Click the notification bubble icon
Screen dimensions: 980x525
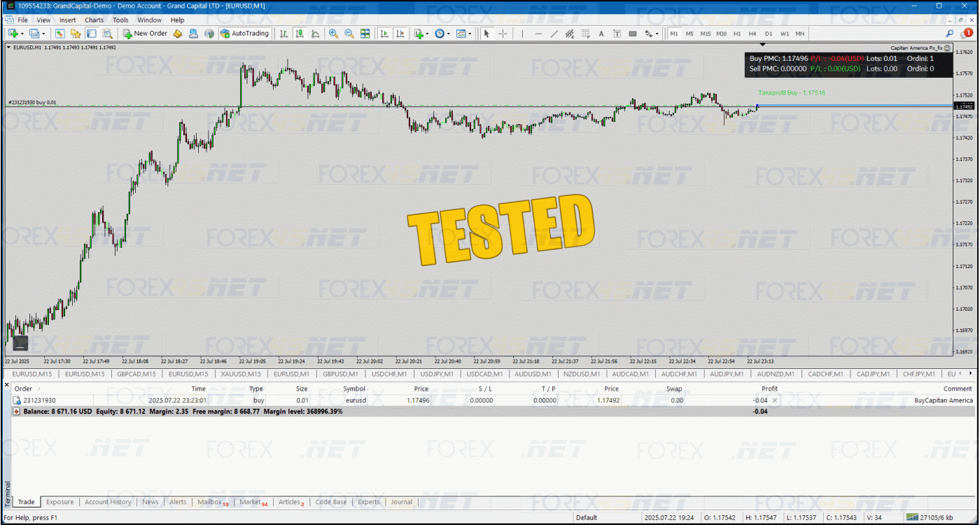(x=967, y=33)
